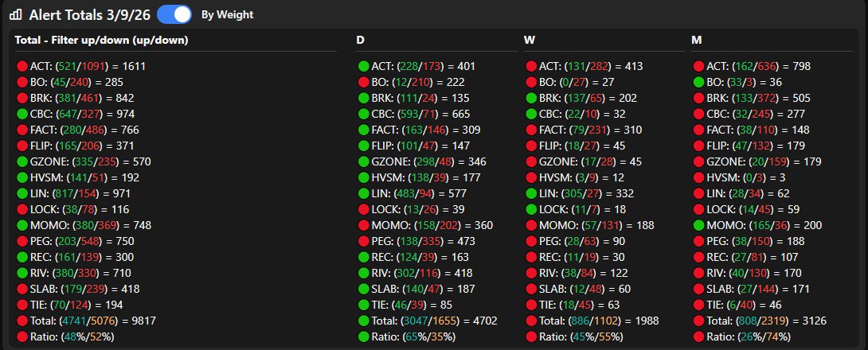Click green dot beside Total = 4702
The height and width of the screenshot is (350, 868).
[x=364, y=321]
